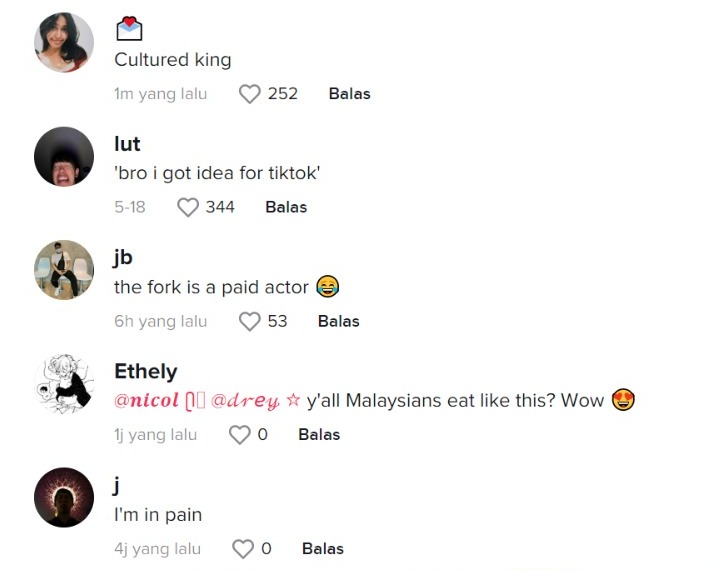
Task: Like lut's comment with 344 likes
Action: (x=188, y=207)
